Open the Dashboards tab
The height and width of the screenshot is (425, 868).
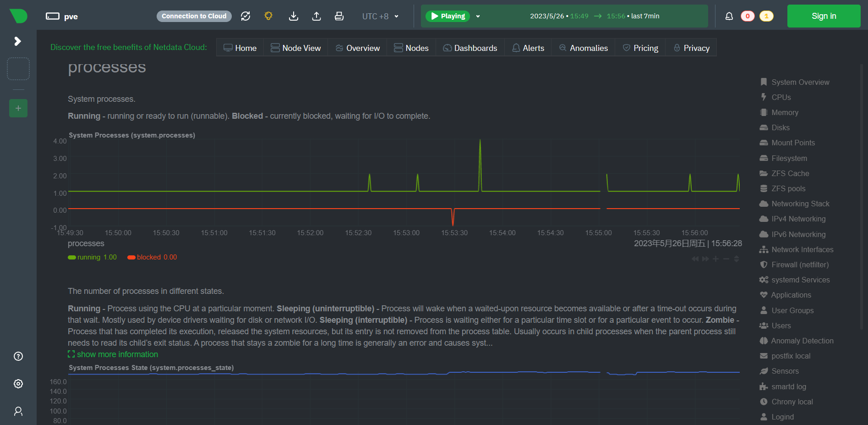[470, 48]
